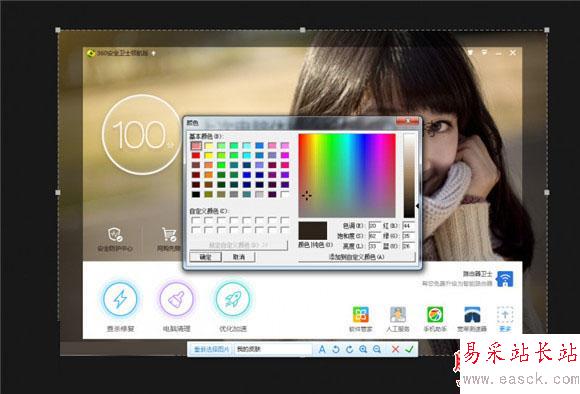The image size is (580, 394).
Task: Click the 亮度 luminance input field
Action: (375, 246)
